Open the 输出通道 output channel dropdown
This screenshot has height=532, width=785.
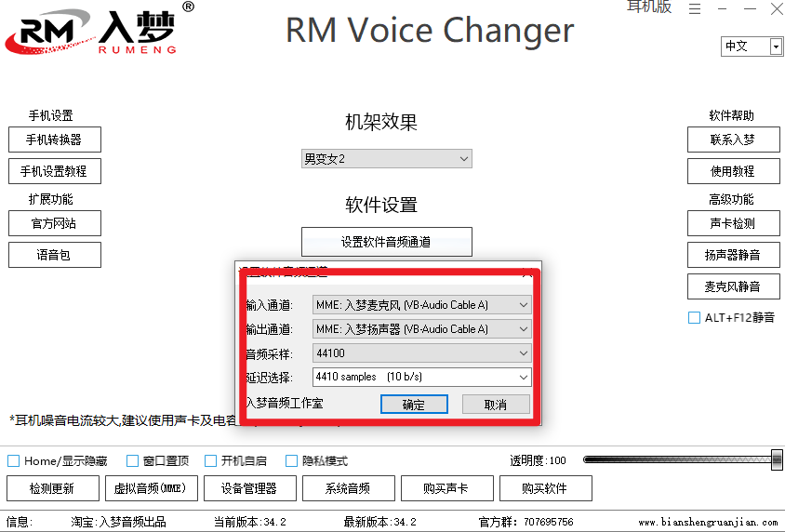coord(421,329)
